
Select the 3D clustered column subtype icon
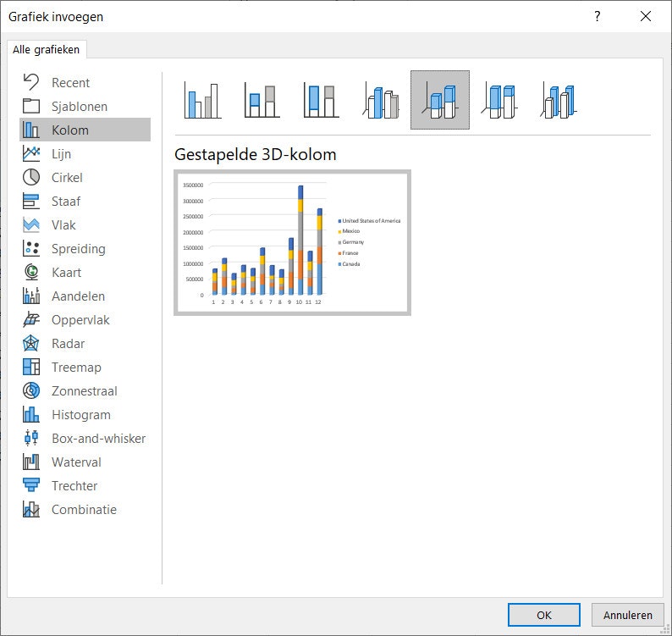[381, 100]
